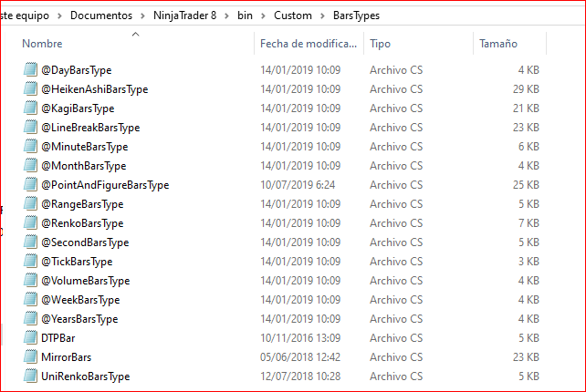Select the @RangeBarsType file name
Viewport: 586px width, 392px height.
click(82, 204)
